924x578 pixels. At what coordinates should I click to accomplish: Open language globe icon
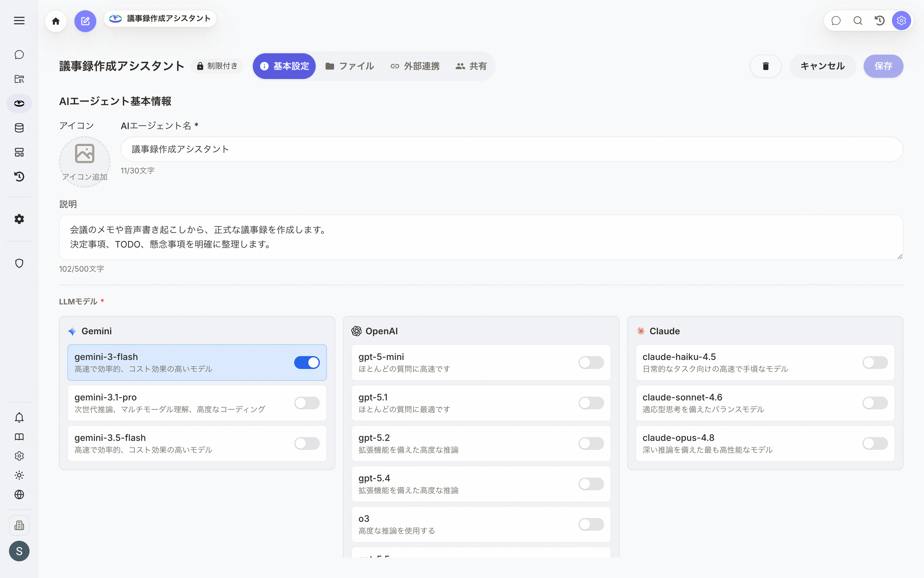pyautogui.click(x=19, y=495)
